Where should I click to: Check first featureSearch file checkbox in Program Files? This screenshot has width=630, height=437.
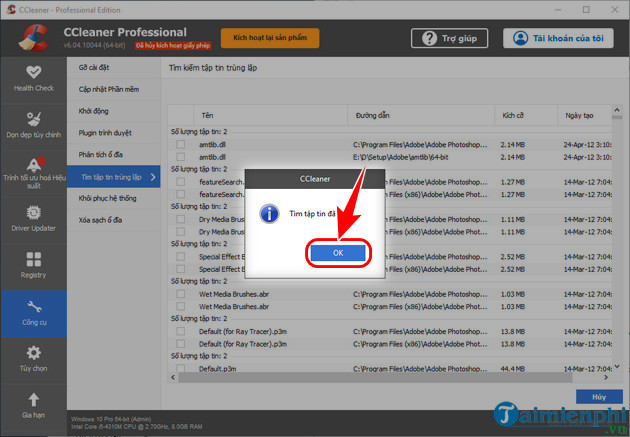click(180, 182)
